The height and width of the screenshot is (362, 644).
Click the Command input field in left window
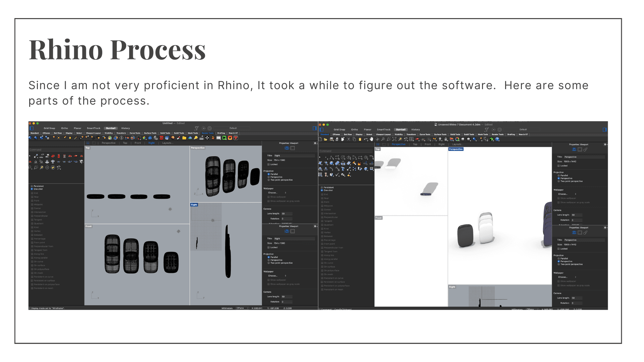tap(55, 150)
